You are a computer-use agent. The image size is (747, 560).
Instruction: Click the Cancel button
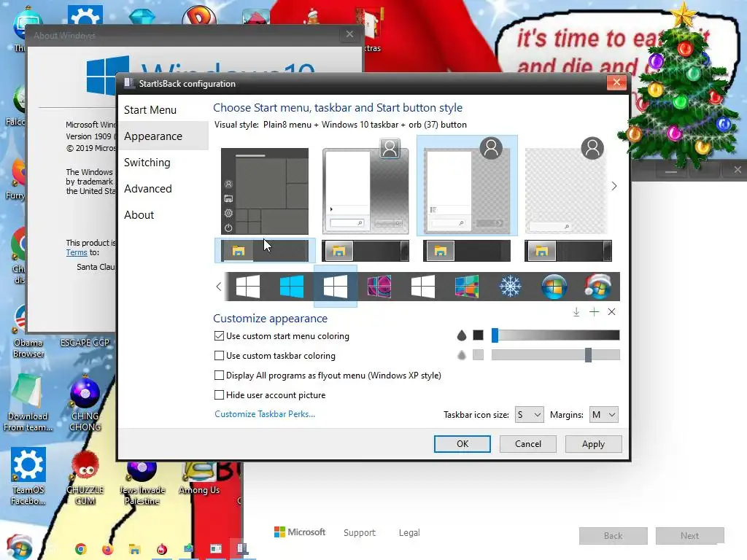(528, 444)
